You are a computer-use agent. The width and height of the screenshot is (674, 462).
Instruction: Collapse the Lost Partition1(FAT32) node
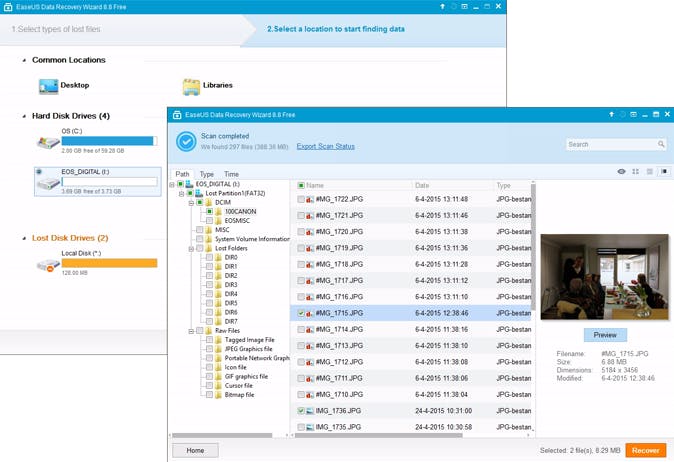click(x=181, y=194)
